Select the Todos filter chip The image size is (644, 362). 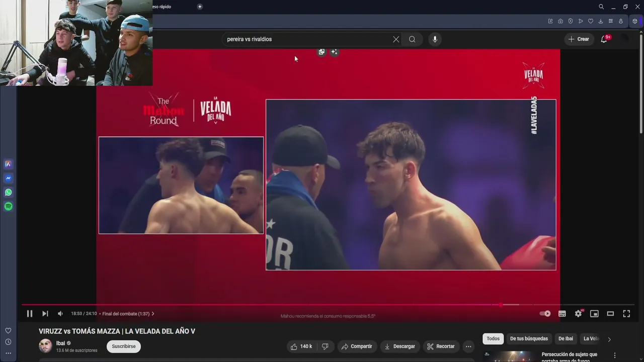click(493, 339)
